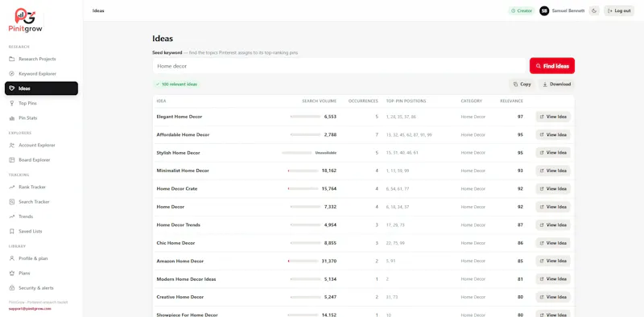Download the ideas list
The image size is (644, 317).
click(x=556, y=84)
